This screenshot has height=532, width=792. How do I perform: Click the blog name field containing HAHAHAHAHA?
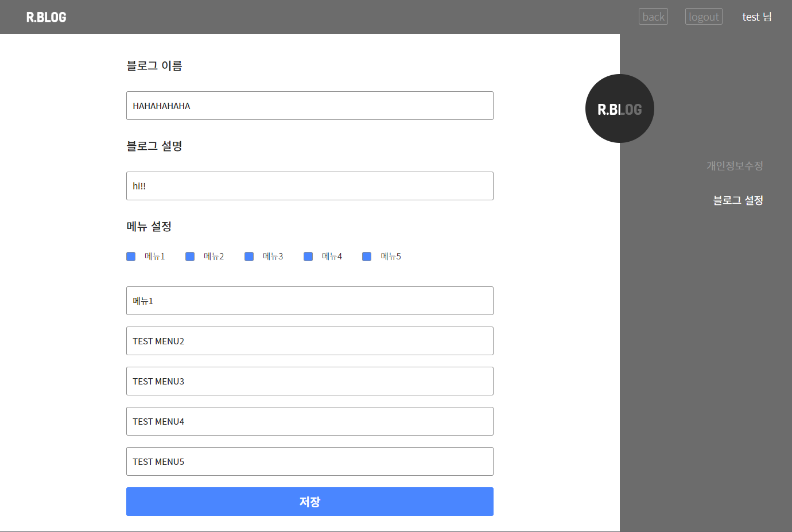tap(310, 106)
